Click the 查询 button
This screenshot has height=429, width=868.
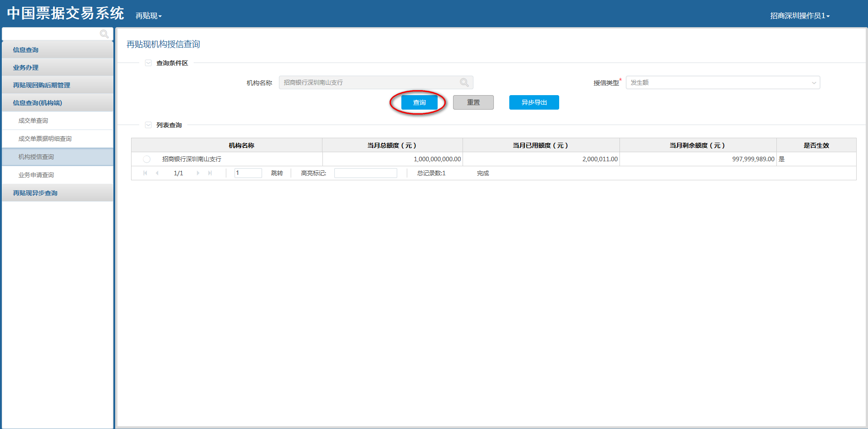click(x=419, y=102)
